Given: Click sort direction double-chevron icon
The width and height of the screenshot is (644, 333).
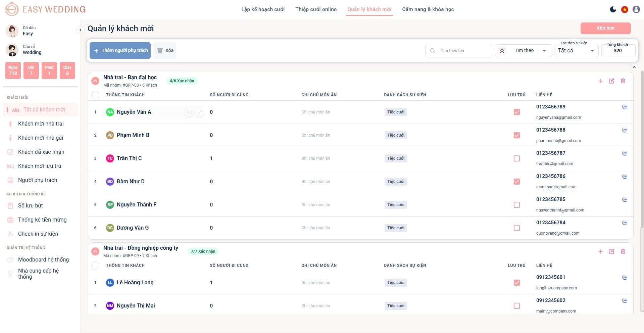Looking at the screenshot, I should 502,51.
